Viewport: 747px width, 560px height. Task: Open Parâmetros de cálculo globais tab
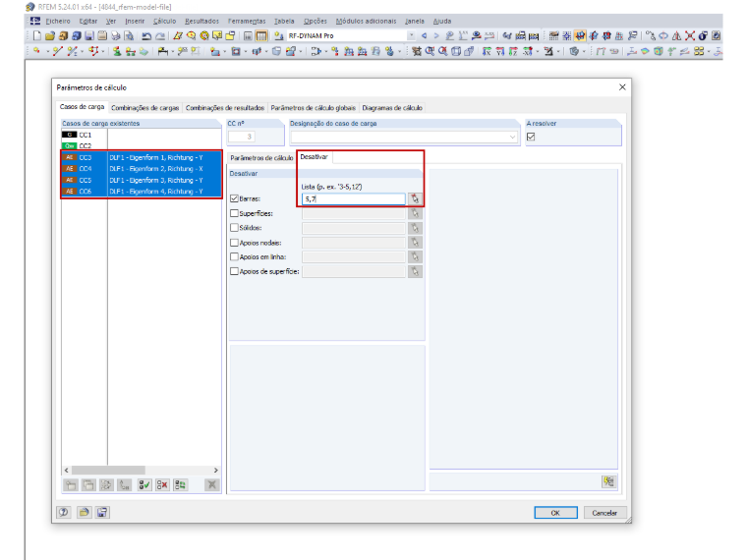(313, 108)
